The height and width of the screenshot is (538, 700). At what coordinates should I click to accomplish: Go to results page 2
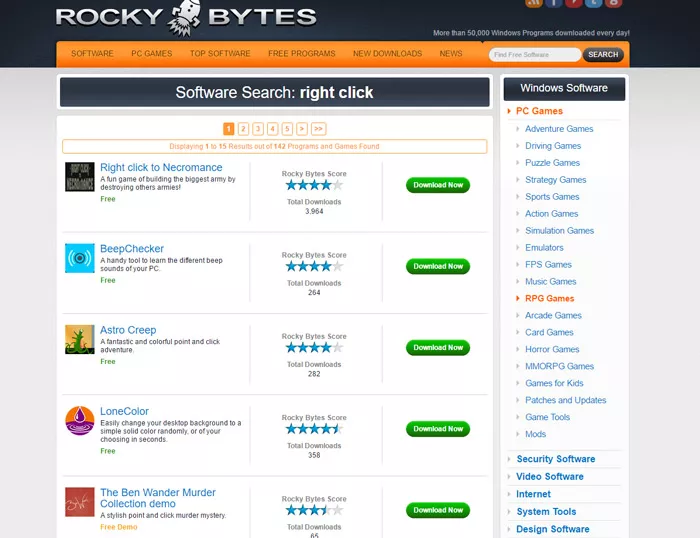[243, 129]
